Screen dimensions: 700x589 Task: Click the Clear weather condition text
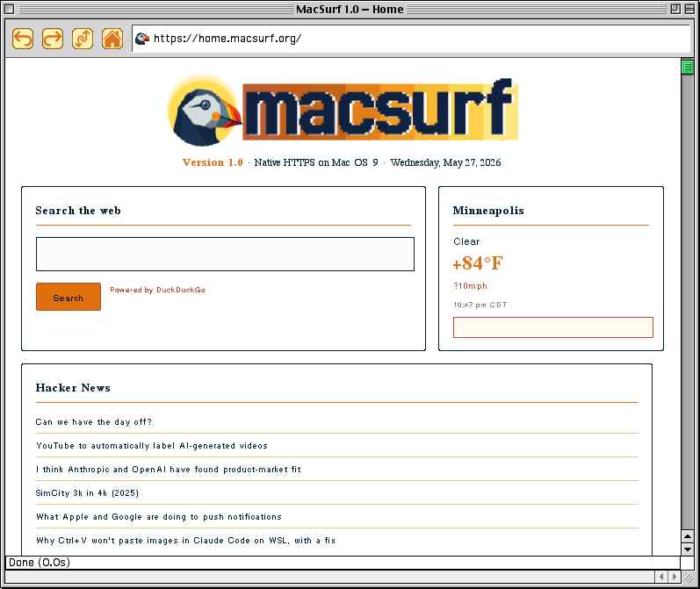point(466,241)
